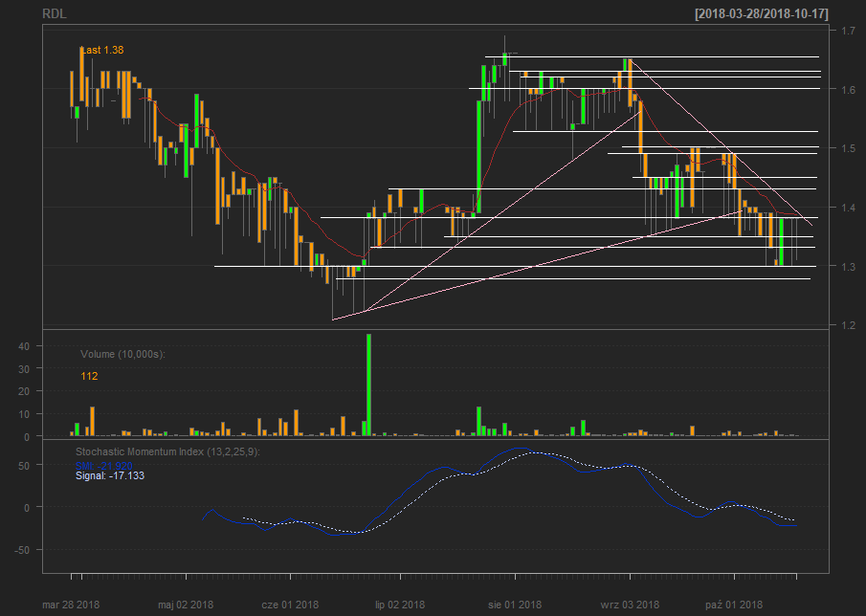Click the 'paź 01 2018' date label
Screen dimensions: 866x616
point(734,605)
